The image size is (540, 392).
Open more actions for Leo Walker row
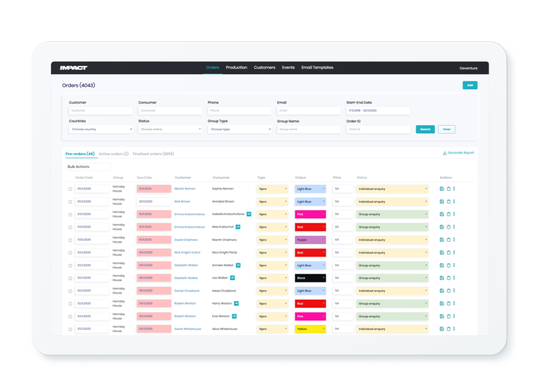tap(454, 278)
